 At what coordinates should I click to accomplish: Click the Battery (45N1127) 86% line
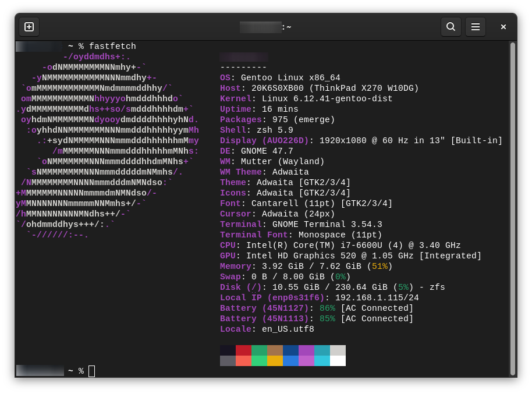click(317, 308)
